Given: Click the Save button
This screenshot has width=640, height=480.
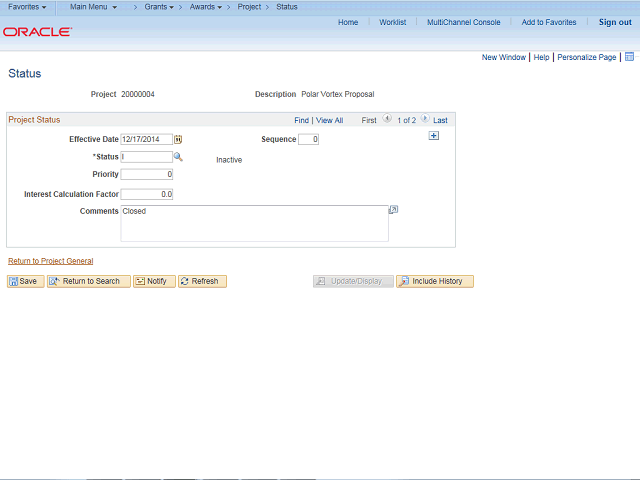Looking at the screenshot, I should [x=25, y=281].
